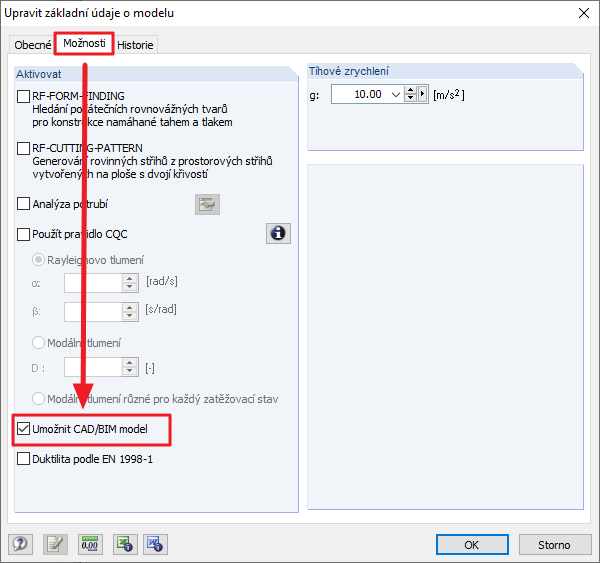Select Modální tlumení radio button
This screenshot has height=563, width=600.
(38, 343)
